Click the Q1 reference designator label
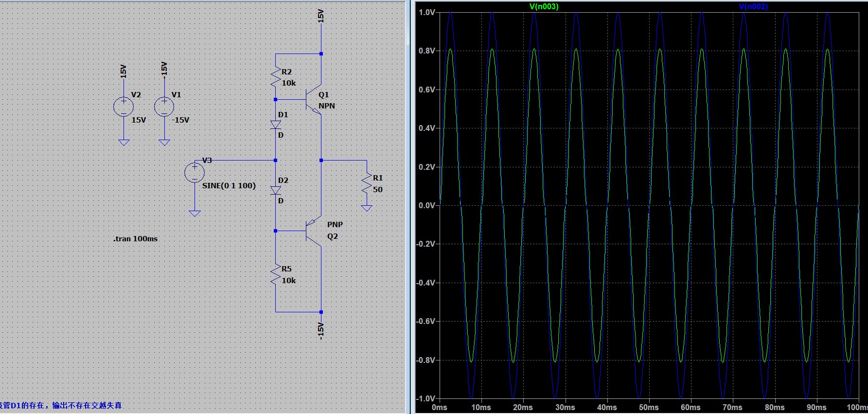This screenshot has height=414, width=868. (x=324, y=94)
